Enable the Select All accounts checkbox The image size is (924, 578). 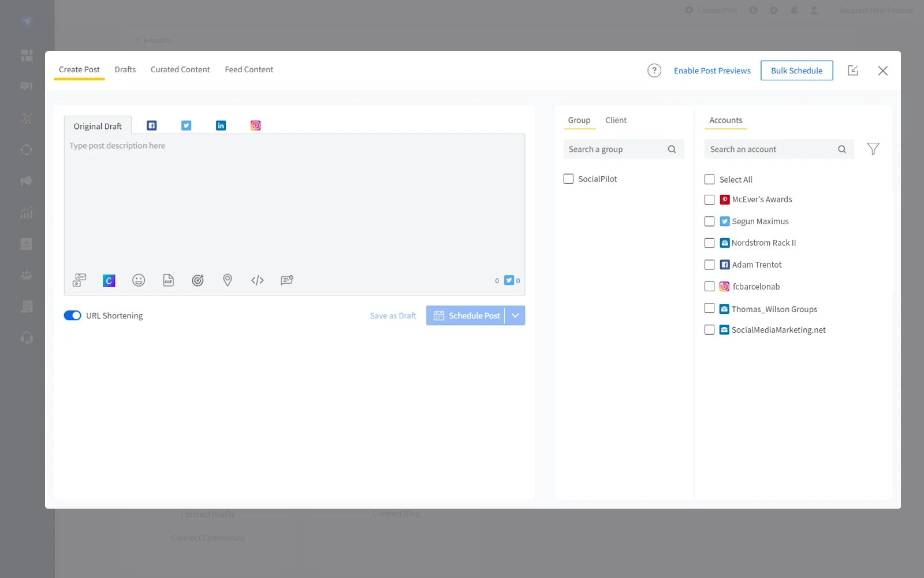[710, 179]
